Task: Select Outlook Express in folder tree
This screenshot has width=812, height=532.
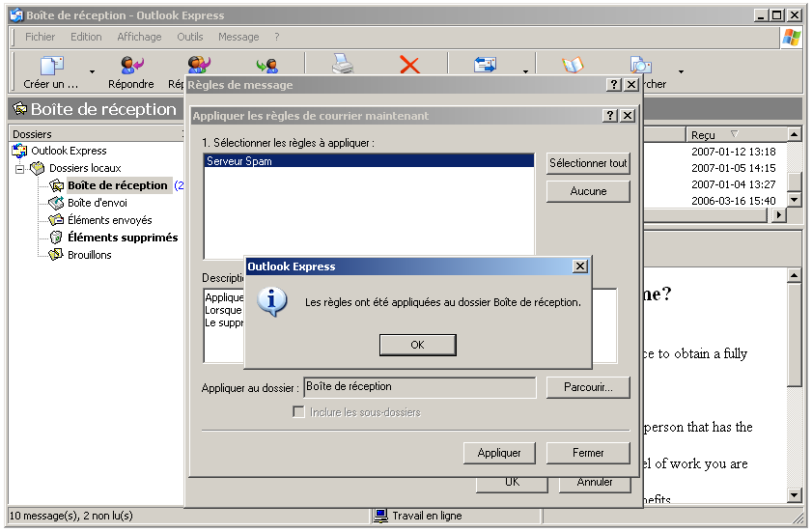Action: (x=69, y=151)
